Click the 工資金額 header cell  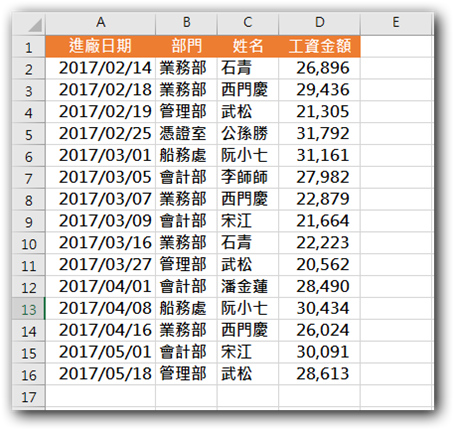pyautogui.click(x=319, y=46)
